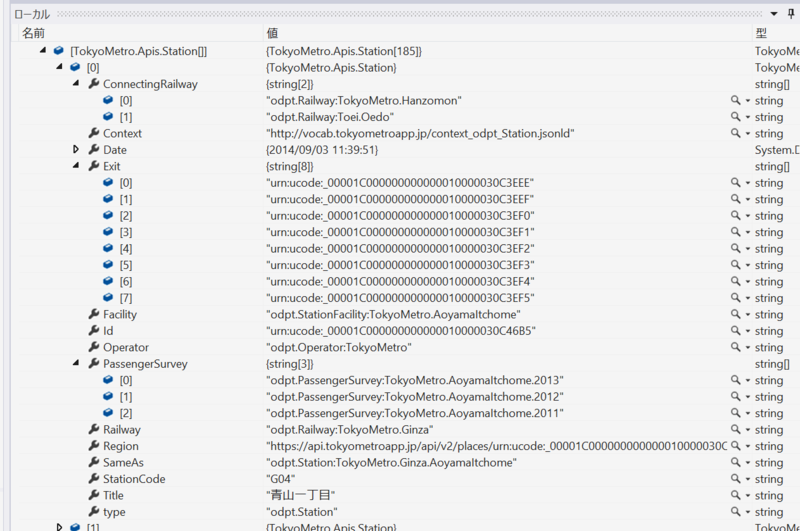The height and width of the screenshot is (531, 800).
Task: Click the wrench icon beside the Region property
Action: click(x=94, y=445)
